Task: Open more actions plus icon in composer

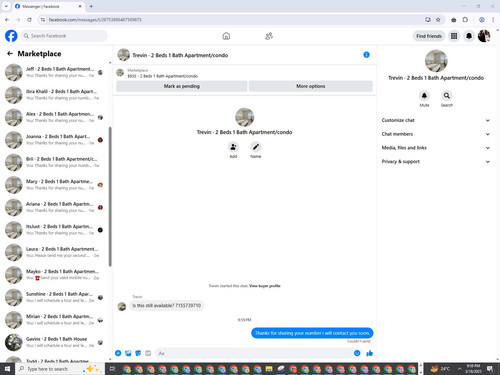Action: coord(118,353)
